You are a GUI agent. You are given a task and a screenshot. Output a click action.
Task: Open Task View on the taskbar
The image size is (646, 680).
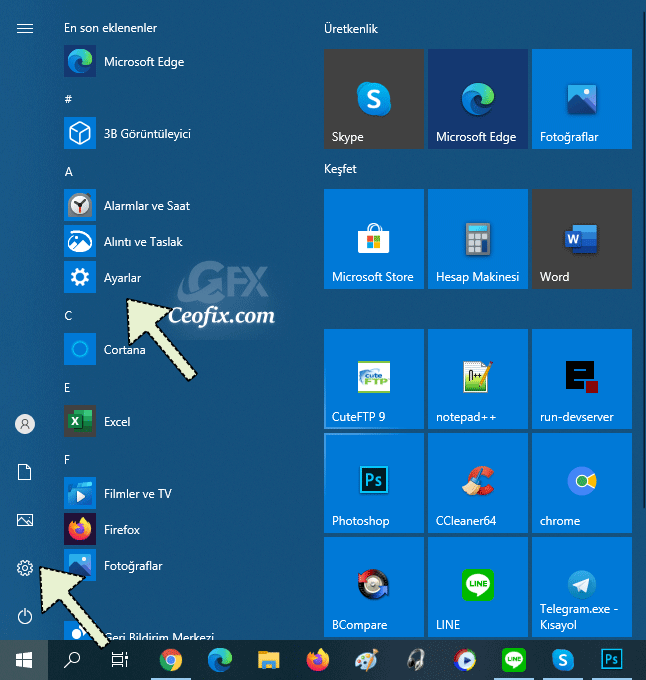tap(120, 660)
